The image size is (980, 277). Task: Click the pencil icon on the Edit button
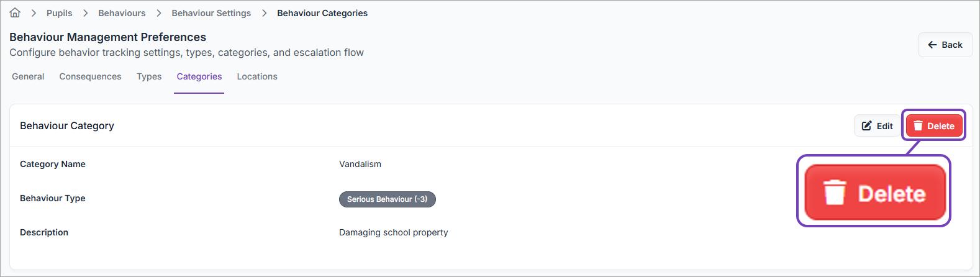click(x=866, y=126)
